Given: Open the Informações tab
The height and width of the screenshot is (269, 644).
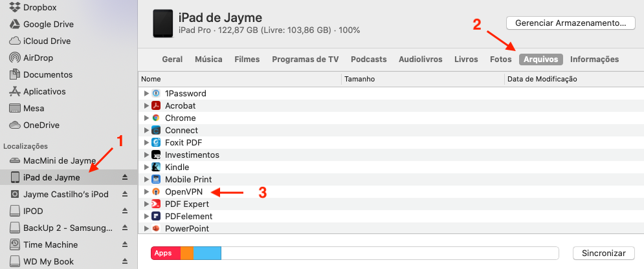Looking at the screenshot, I should point(594,59).
